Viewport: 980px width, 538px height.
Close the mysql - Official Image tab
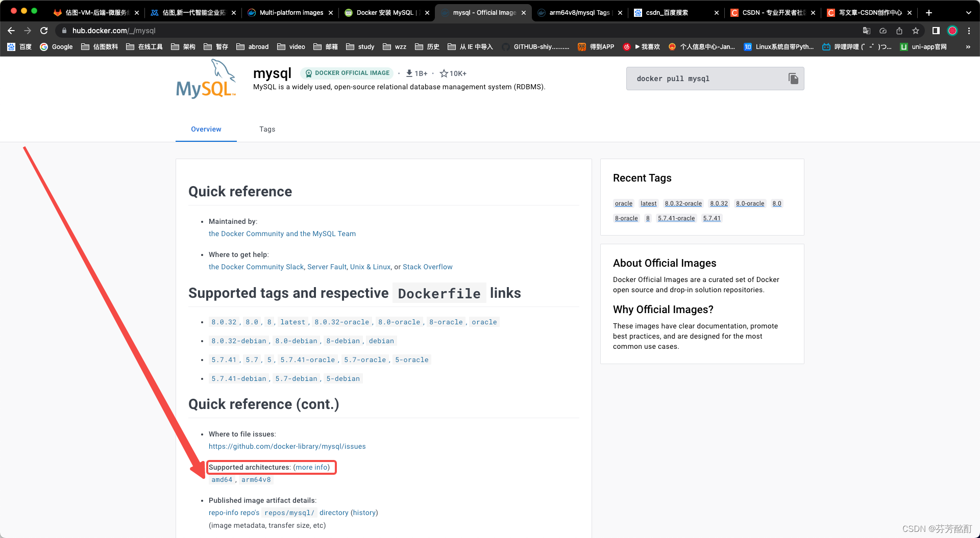click(x=524, y=13)
